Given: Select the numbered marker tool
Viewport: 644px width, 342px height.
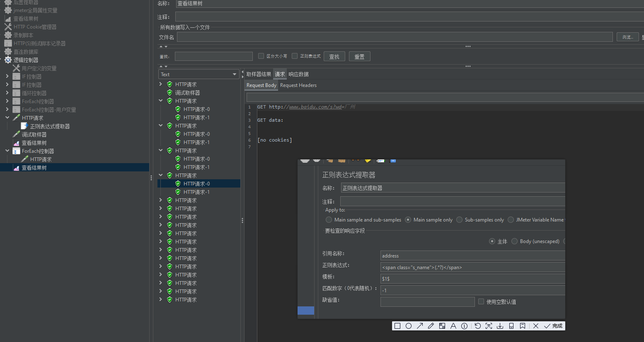Looking at the screenshot, I should (x=465, y=326).
